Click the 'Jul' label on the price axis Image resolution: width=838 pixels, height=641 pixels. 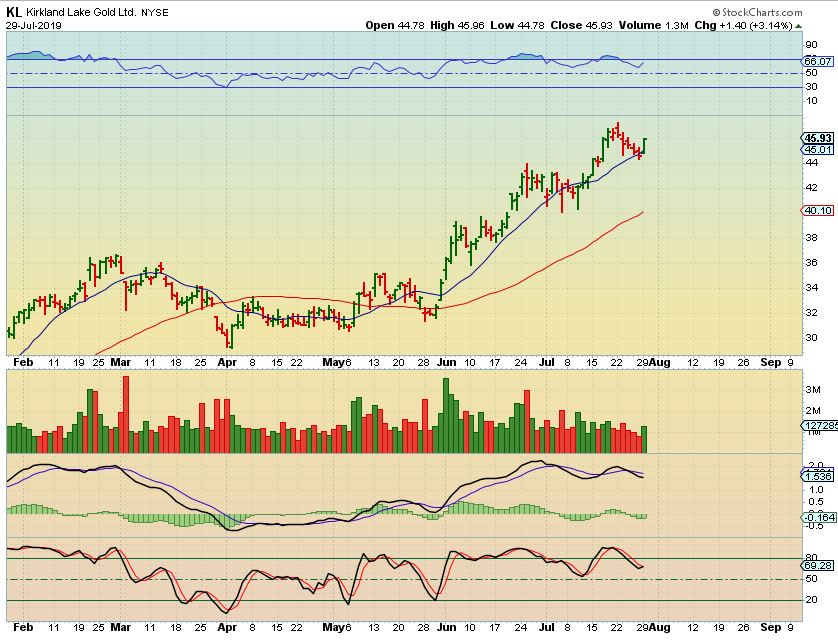pyautogui.click(x=547, y=362)
